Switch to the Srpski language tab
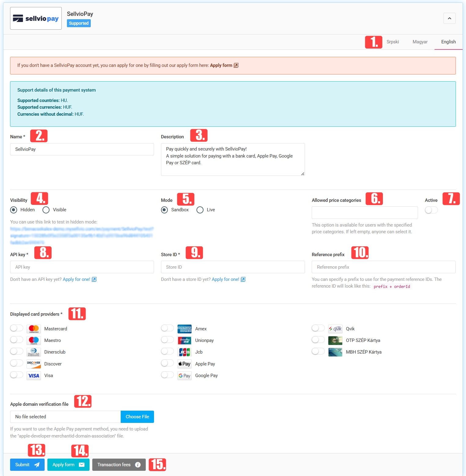Viewport: 466px width, 476px height. tap(393, 42)
